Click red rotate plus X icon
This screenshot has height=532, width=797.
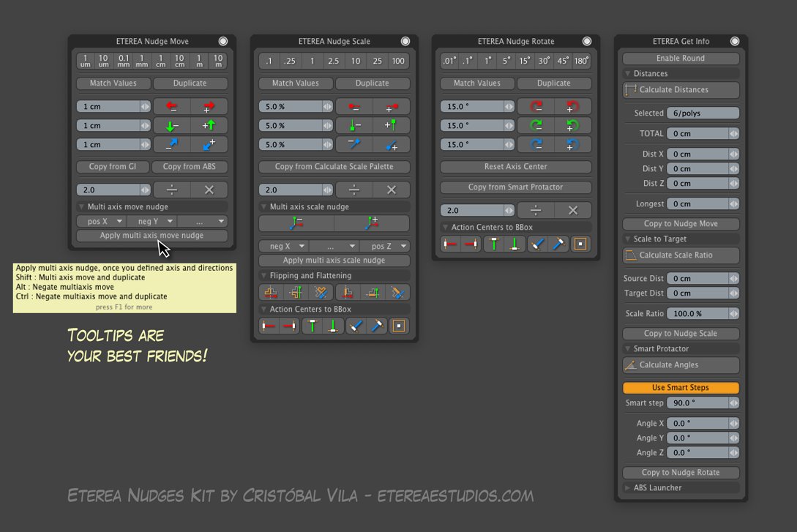click(x=573, y=107)
